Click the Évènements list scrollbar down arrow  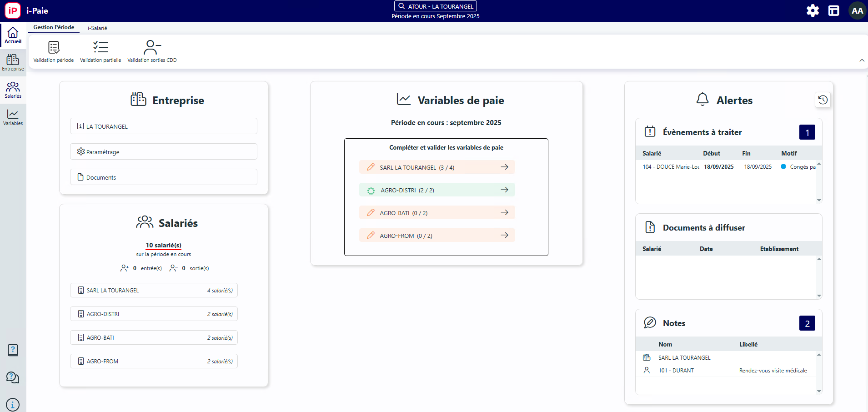click(x=819, y=200)
